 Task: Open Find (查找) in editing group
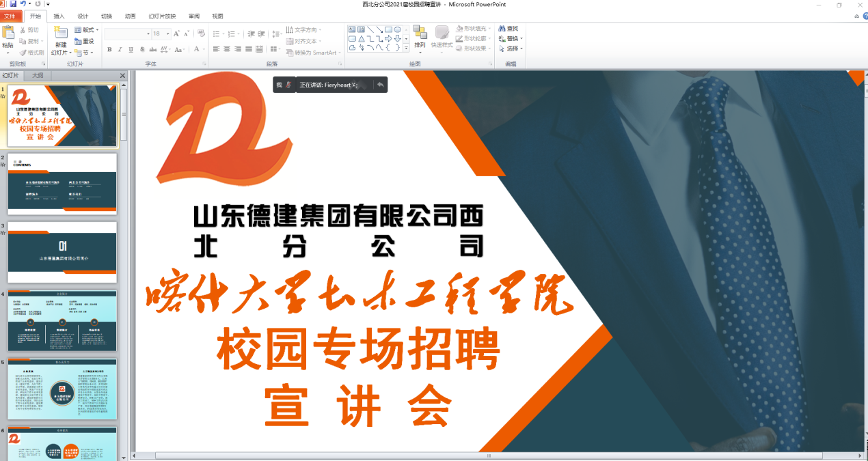(x=509, y=29)
